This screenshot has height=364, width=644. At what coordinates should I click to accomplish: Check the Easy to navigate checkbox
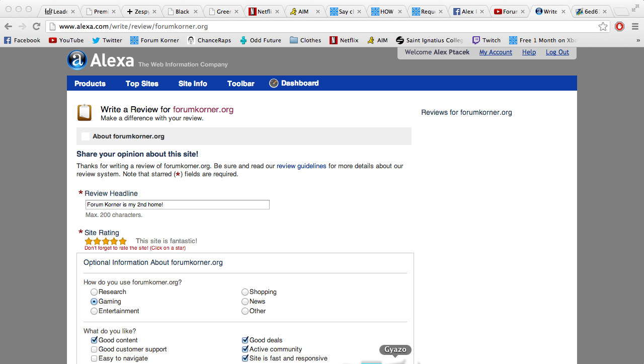(x=94, y=358)
